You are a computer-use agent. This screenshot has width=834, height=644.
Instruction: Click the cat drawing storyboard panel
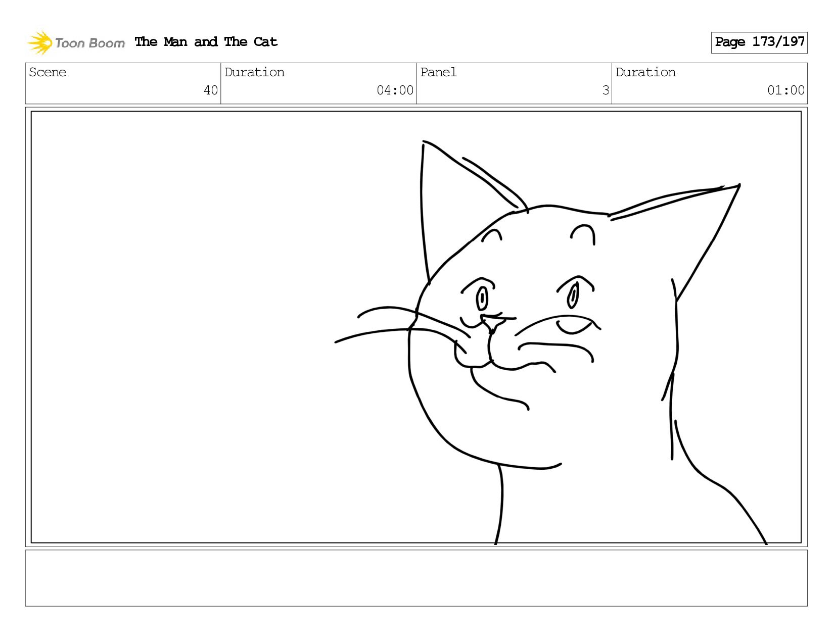point(416,327)
